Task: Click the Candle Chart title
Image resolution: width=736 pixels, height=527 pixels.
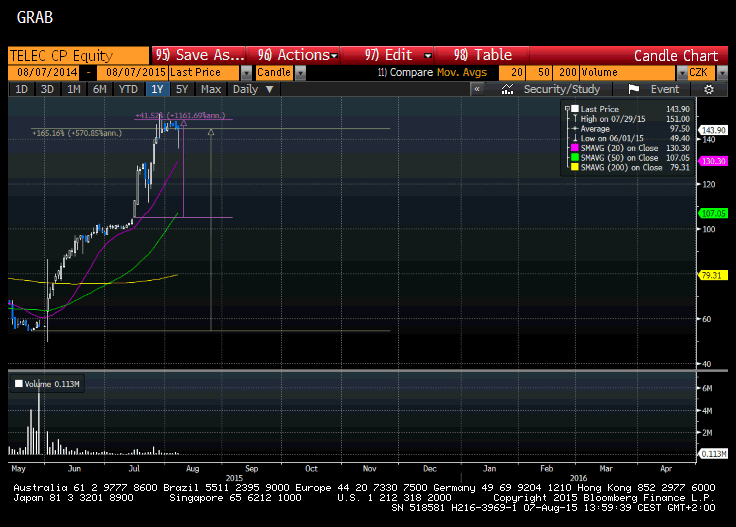Action: [676, 56]
